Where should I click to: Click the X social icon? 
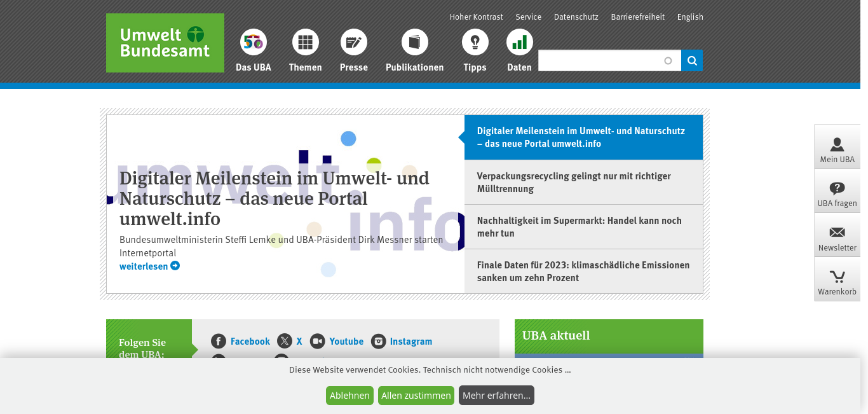tap(285, 342)
